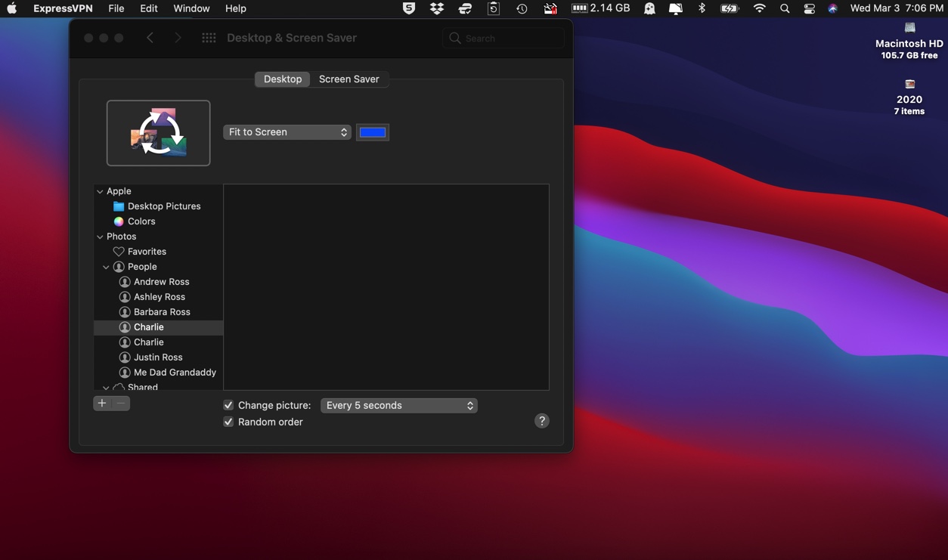Click the help question mark button
This screenshot has width=948, height=560.
pyautogui.click(x=541, y=420)
